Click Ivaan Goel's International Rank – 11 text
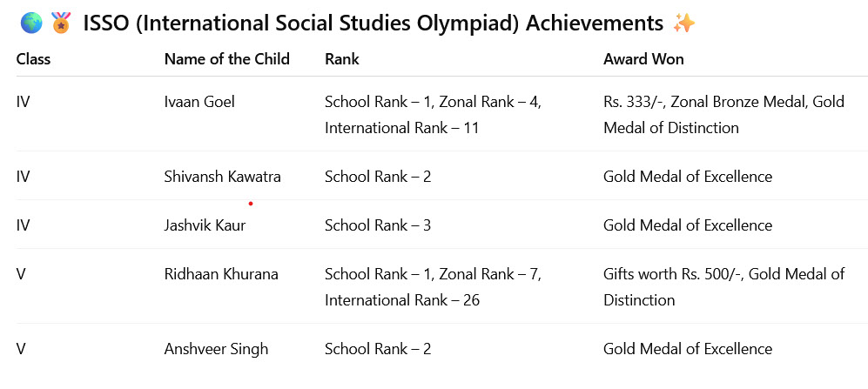Screen dimensions: 868x389 (x=402, y=128)
